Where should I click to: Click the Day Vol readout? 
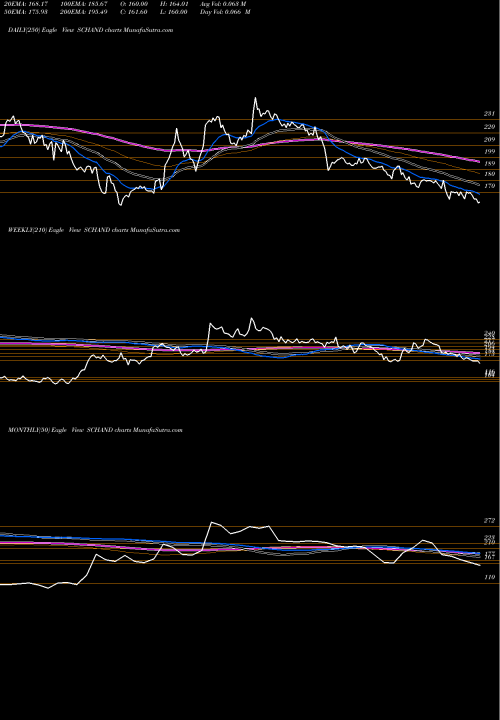[x=225, y=11]
